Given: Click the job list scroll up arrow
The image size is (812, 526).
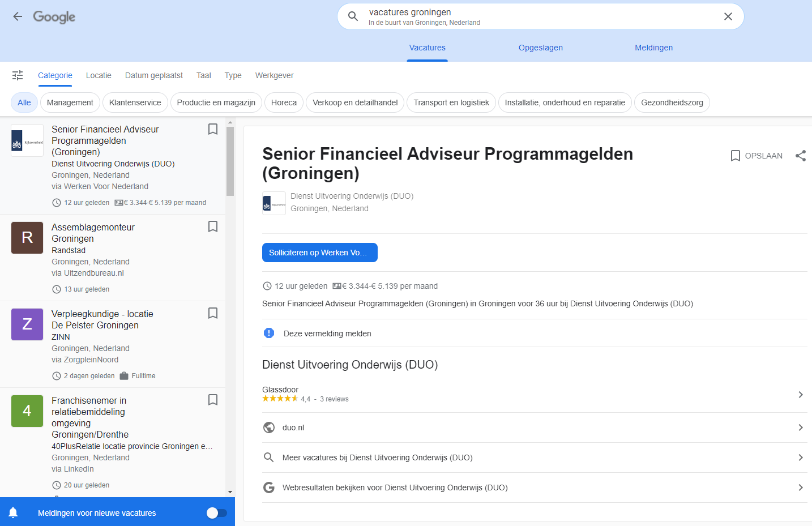Looking at the screenshot, I should pos(230,122).
